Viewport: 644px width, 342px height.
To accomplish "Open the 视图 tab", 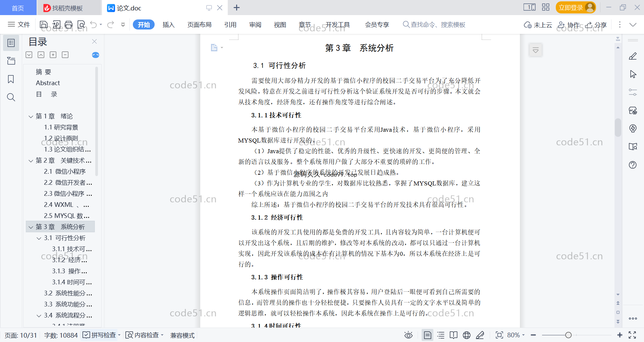I will click(x=280, y=24).
